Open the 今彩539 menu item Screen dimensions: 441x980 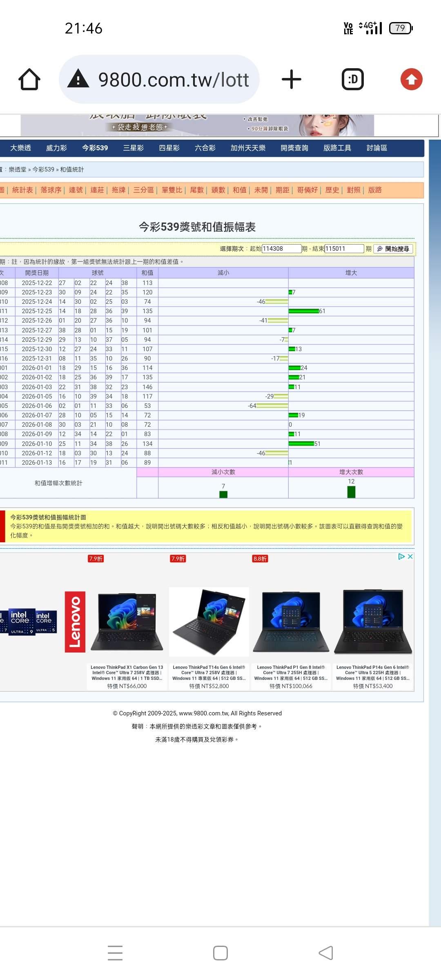95,148
